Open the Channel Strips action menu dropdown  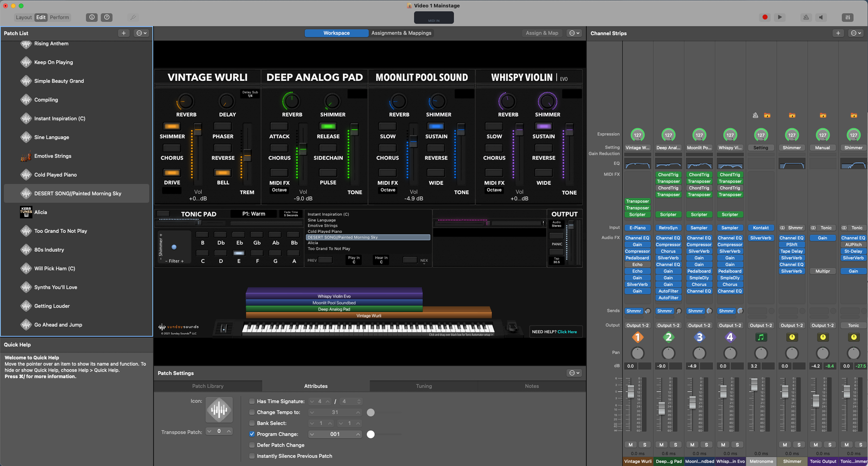coord(856,33)
